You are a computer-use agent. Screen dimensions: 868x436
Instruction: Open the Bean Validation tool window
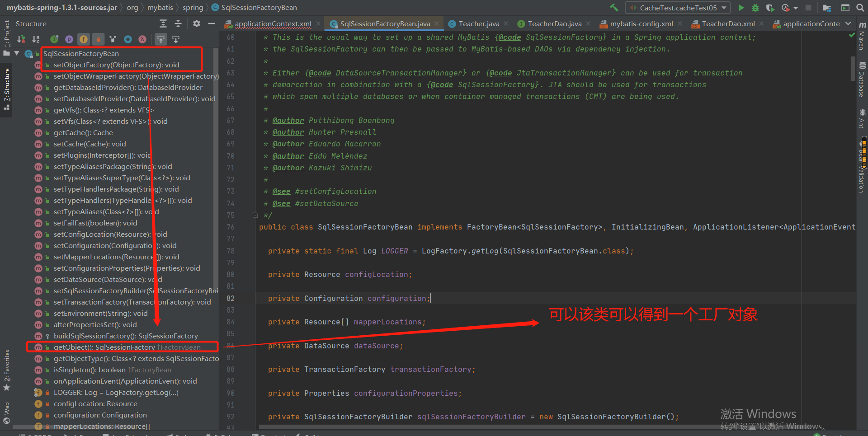[862, 166]
